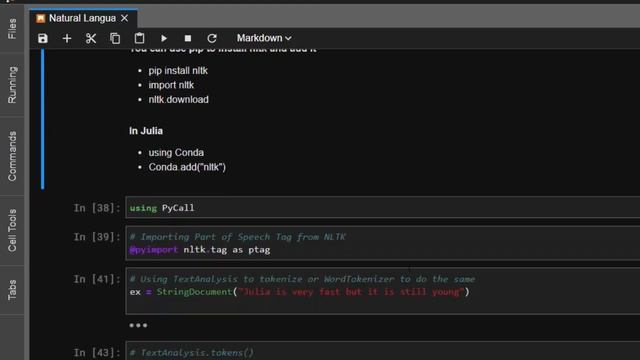Close the Natural Langua notebook tab
This screenshot has height=360, width=640.
(x=124, y=18)
